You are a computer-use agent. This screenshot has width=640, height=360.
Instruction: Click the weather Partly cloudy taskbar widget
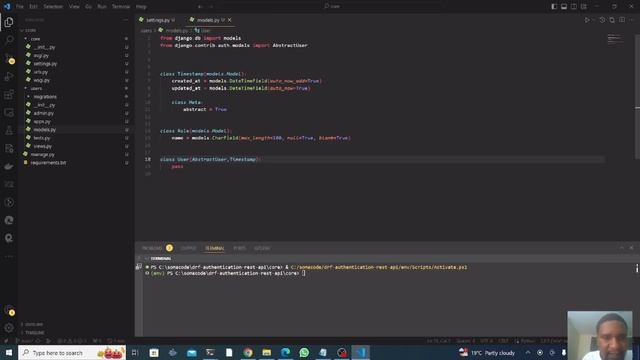click(x=487, y=352)
